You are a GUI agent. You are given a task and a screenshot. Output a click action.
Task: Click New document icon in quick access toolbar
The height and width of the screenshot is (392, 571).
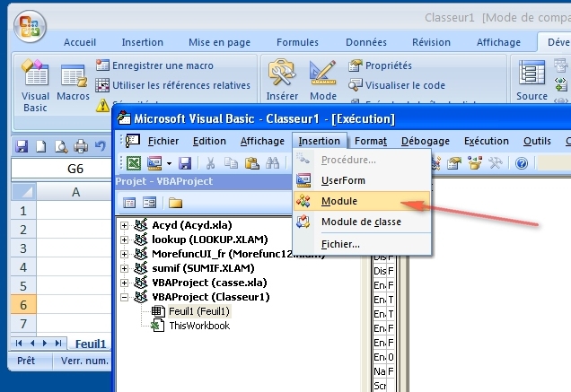tap(41, 146)
